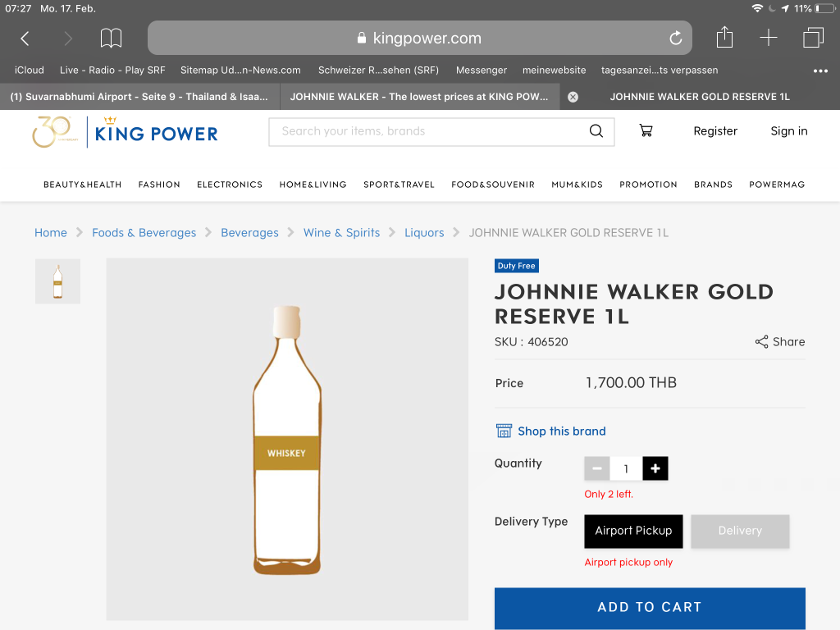840x630 pixels.
Task: Show all open tabs overview
Action: point(813,38)
